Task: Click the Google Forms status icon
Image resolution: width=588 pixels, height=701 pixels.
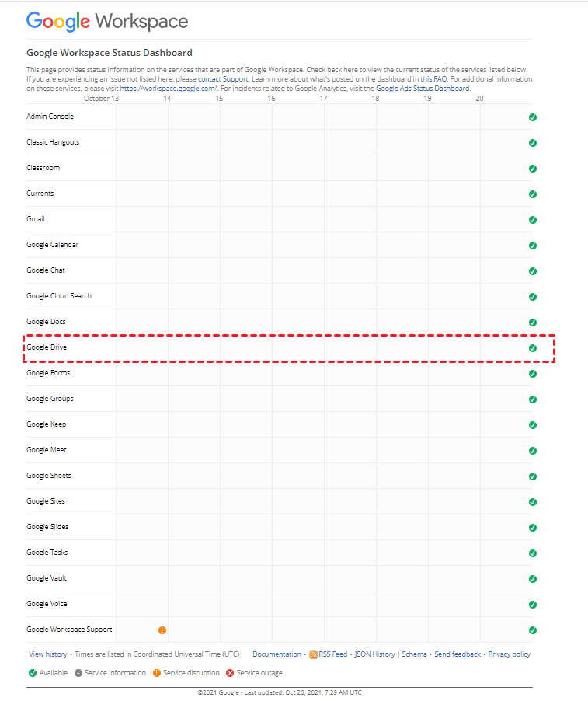Action: pyautogui.click(x=533, y=374)
